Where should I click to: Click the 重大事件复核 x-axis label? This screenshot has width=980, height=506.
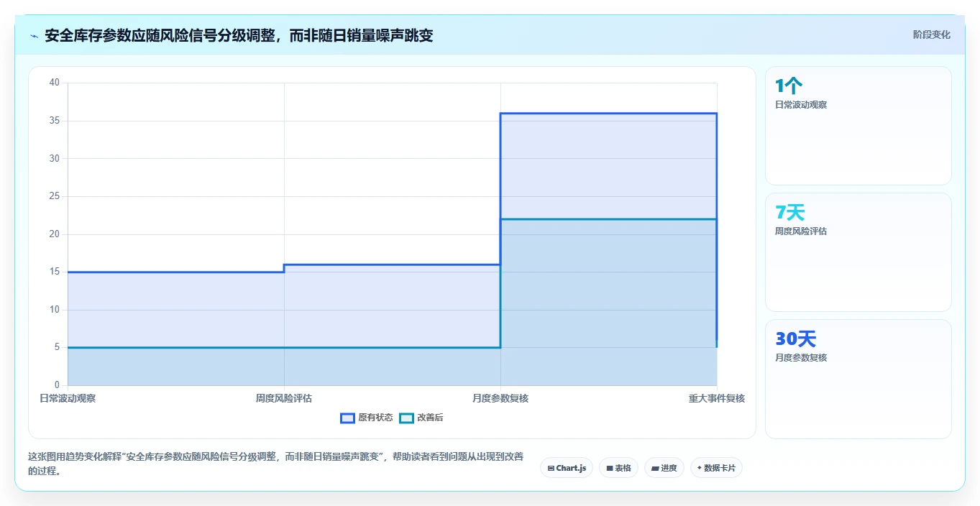click(717, 398)
